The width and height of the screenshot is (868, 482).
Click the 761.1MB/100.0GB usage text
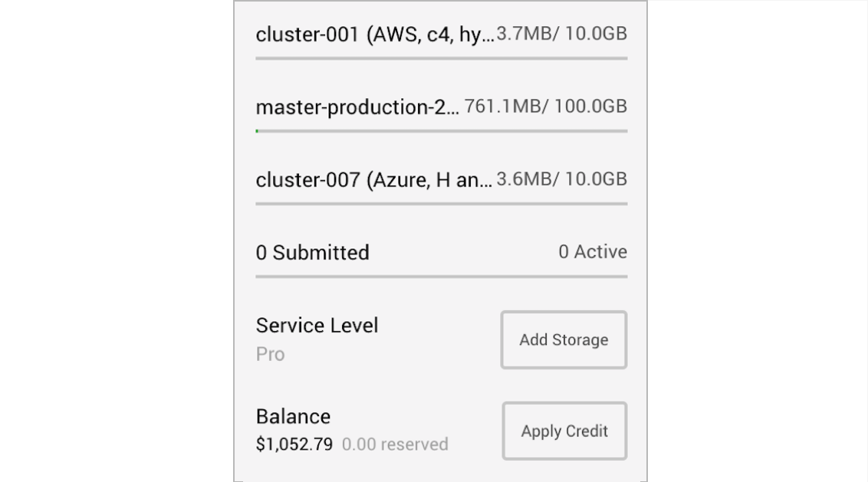[546, 107]
